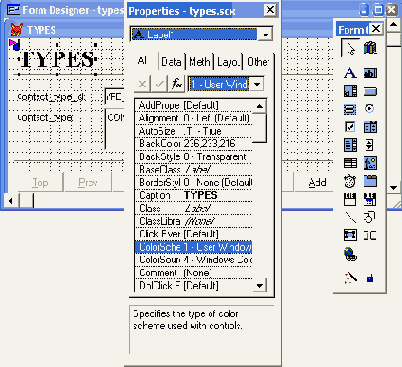Choose the Check Box control tool

click(350, 127)
